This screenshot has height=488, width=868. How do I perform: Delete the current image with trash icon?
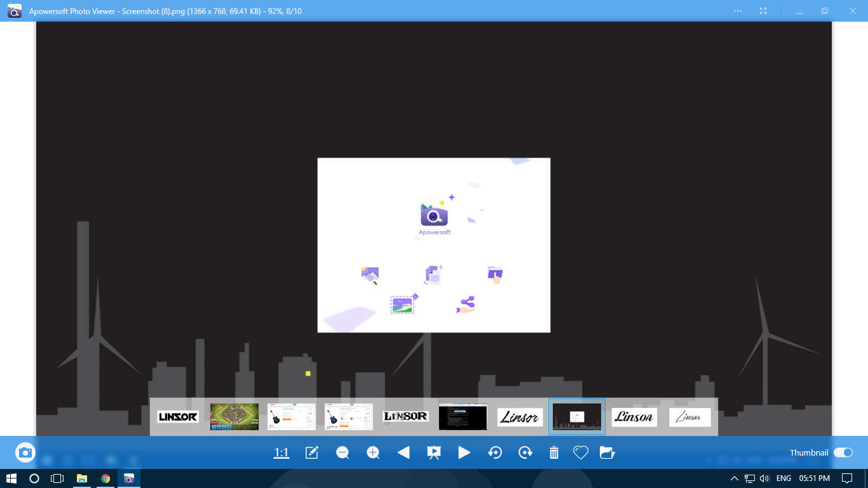click(x=554, y=452)
